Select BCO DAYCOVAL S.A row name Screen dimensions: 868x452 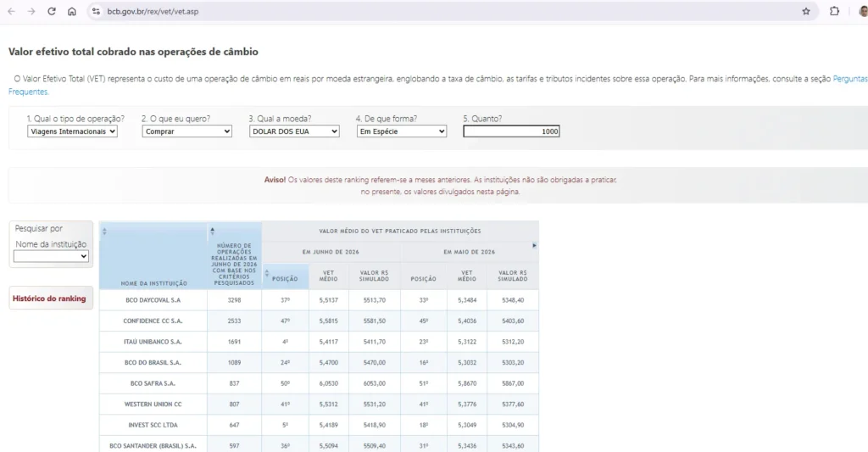click(153, 299)
